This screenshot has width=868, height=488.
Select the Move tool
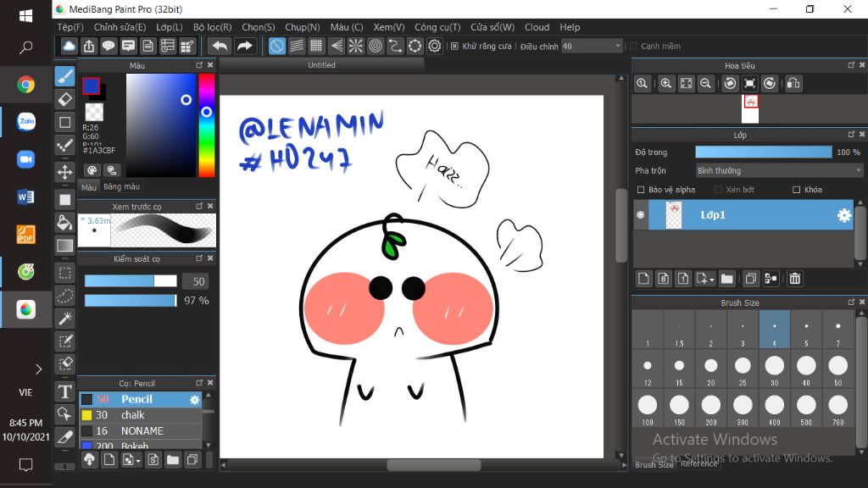pyautogui.click(x=64, y=172)
